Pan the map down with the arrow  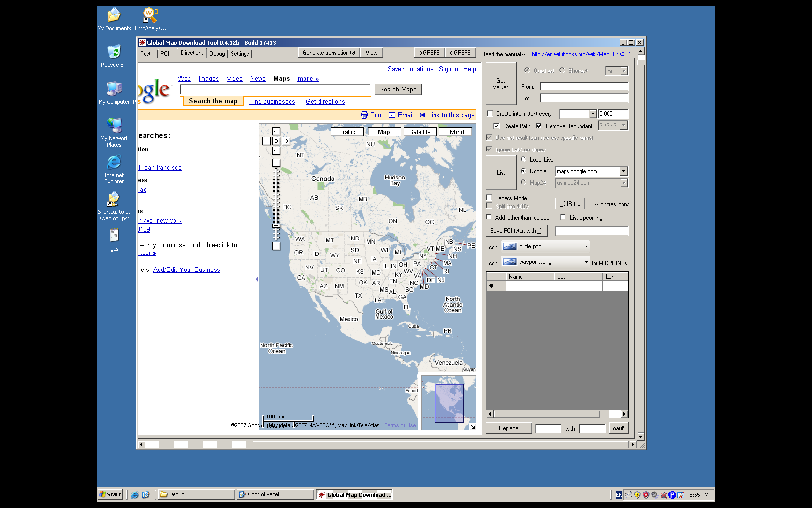pos(276,151)
